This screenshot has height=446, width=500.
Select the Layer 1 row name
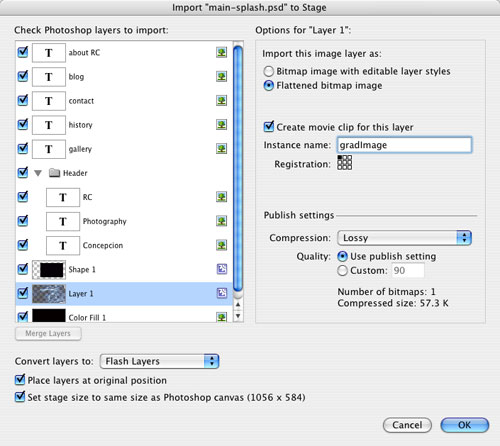pyautogui.click(x=81, y=294)
